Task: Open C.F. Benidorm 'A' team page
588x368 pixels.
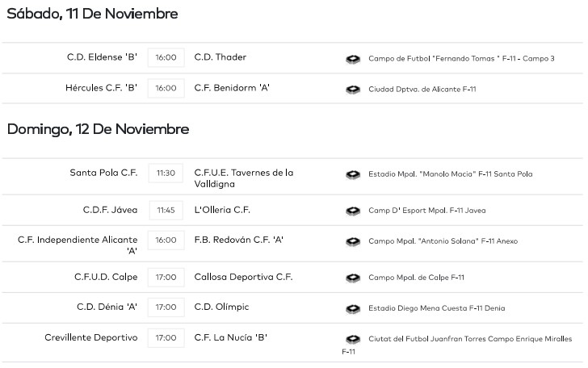Action: point(232,88)
